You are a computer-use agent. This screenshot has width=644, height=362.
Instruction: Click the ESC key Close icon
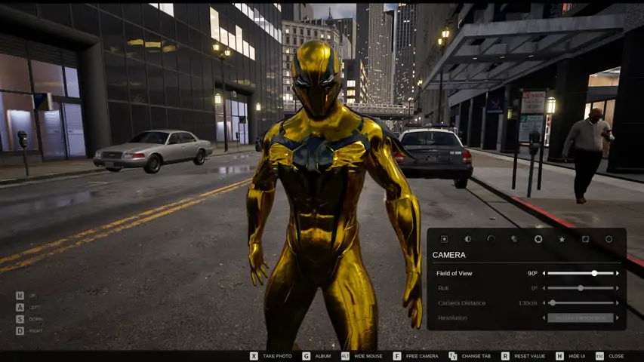(x=599, y=356)
